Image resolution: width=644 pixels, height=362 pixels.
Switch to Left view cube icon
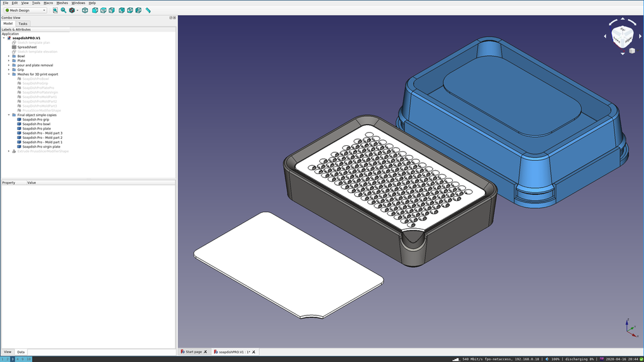[x=138, y=10]
